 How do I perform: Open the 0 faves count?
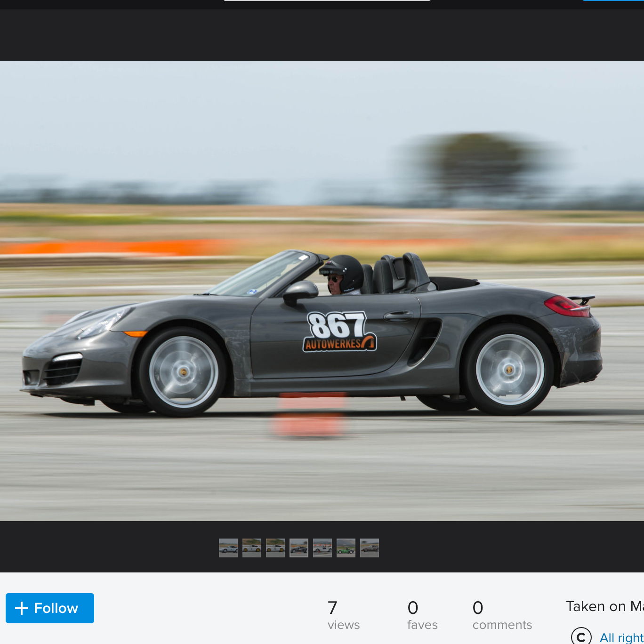[x=422, y=615]
